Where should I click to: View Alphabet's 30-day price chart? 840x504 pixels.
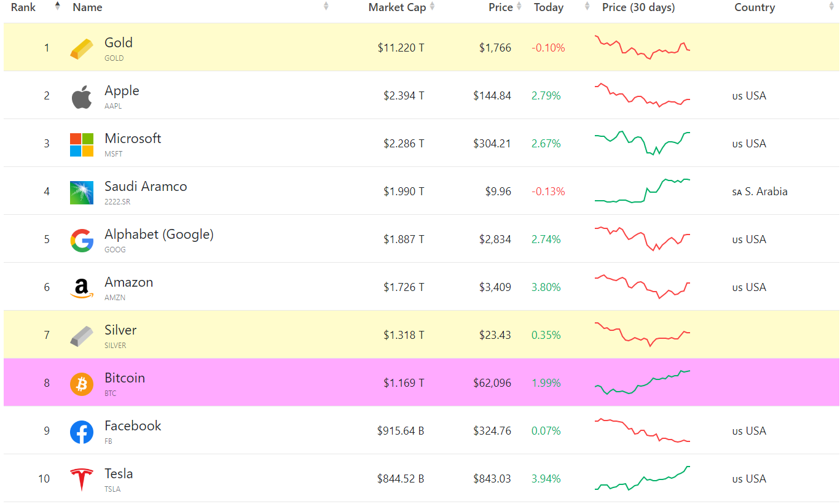tap(642, 239)
